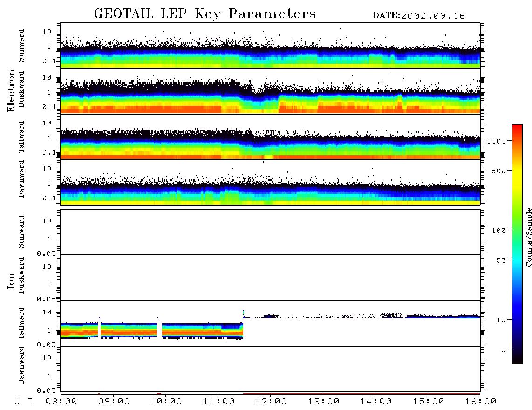Click the Electron "Sunward" axis label
532x410 pixels.
[21, 46]
